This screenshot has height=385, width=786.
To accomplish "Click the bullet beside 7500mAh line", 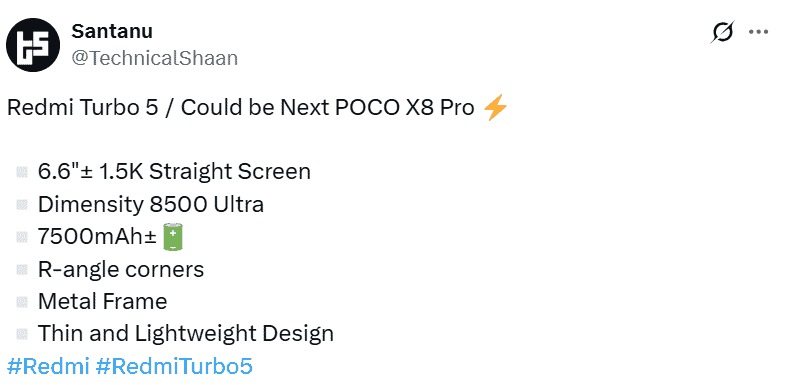I will click(22, 237).
